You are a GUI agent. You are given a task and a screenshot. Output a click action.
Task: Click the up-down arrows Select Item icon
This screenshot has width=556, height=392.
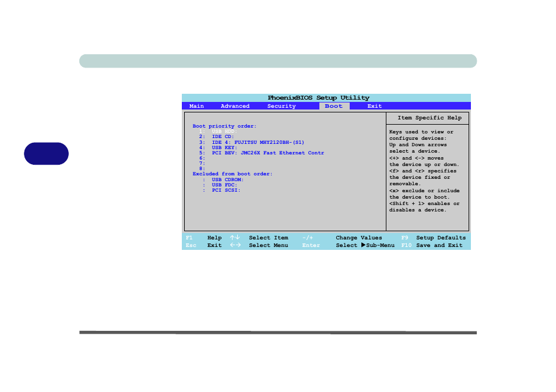tap(235, 238)
